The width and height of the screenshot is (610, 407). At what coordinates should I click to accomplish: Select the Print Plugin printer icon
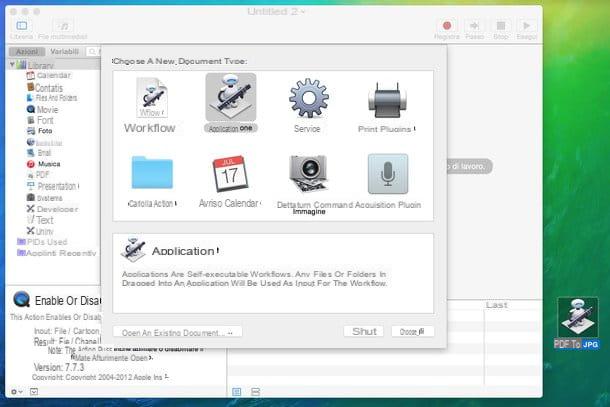pos(387,100)
